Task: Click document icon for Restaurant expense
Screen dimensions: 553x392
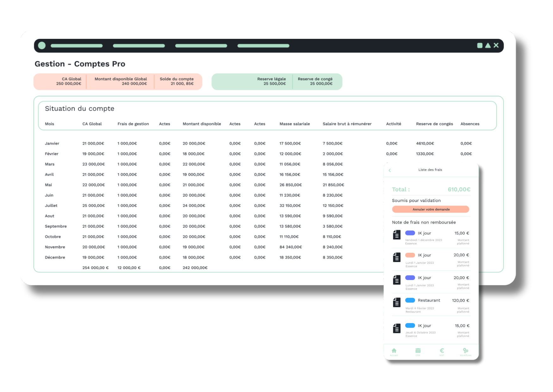Action: point(397,303)
